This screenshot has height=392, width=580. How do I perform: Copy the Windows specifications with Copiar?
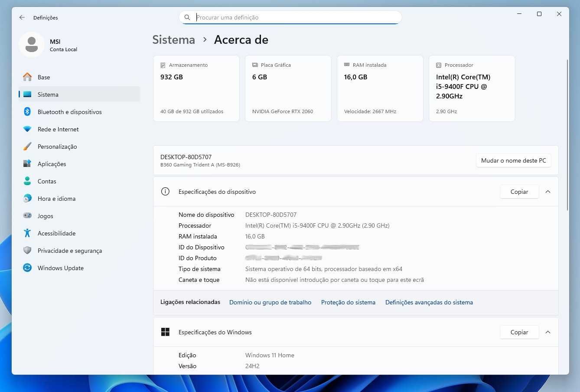pyautogui.click(x=519, y=332)
